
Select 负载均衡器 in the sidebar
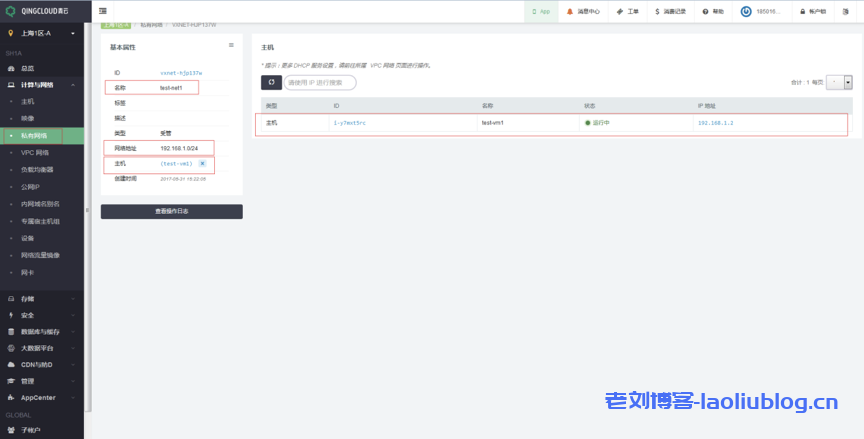(36, 170)
